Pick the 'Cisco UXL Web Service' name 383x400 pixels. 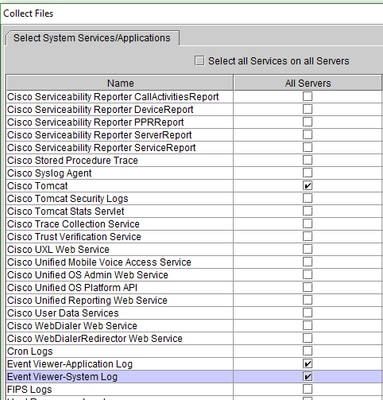point(58,249)
